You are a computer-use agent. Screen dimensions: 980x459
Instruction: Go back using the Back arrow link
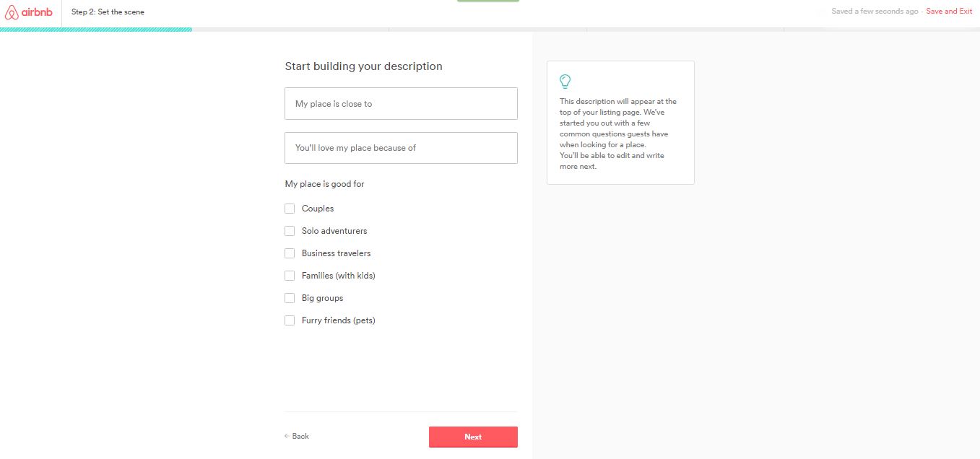[297, 436]
